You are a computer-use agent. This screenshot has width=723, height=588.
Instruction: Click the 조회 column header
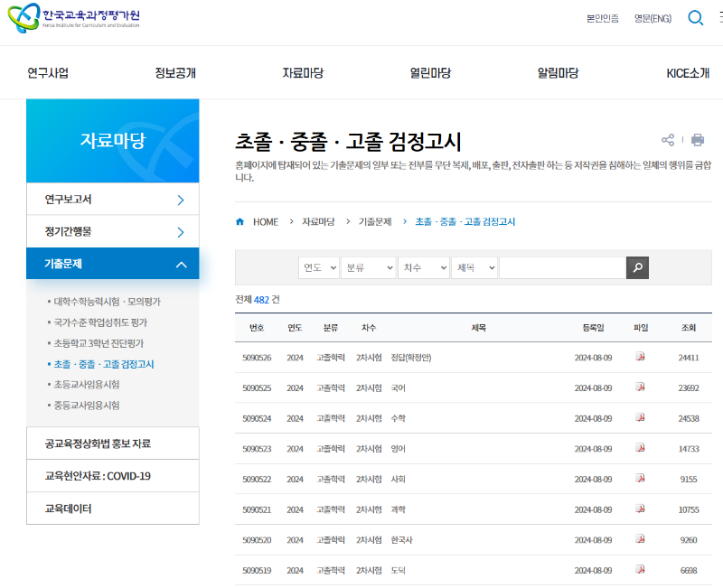[x=689, y=328]
